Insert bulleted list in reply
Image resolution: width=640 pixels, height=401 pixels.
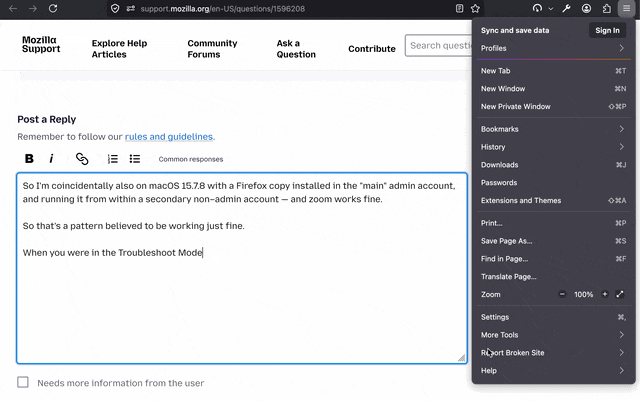(x=135, y=158)
